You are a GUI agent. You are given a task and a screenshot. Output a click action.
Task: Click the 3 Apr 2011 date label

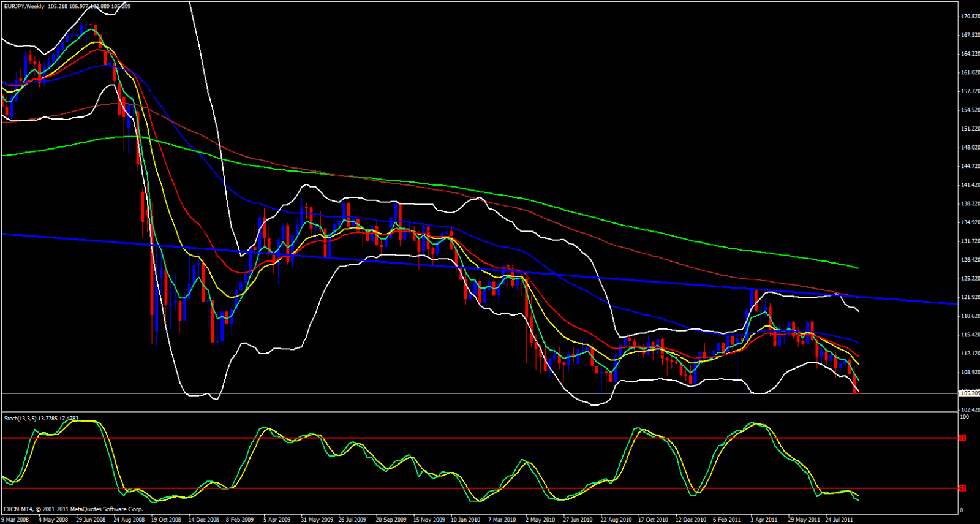point(764,520)
